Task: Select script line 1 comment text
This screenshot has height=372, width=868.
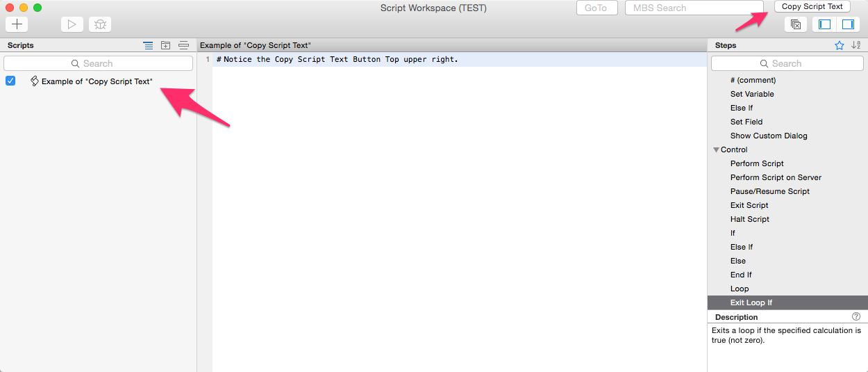Action: coord(337,59)
